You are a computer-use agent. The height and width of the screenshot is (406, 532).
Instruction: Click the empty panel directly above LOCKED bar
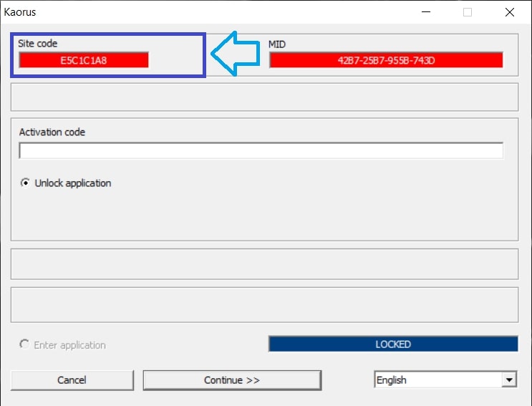pos(264,305)
